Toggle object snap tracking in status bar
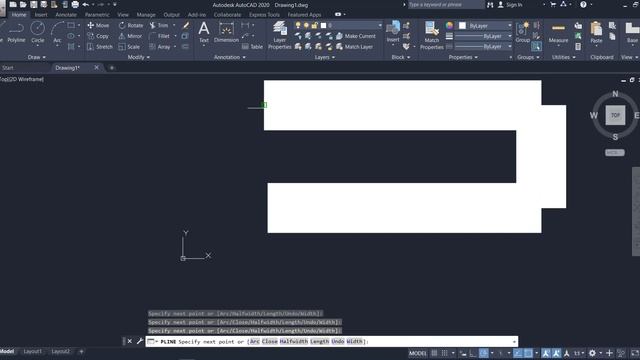This screenshot has height=360, width=640. pos(518,353)
